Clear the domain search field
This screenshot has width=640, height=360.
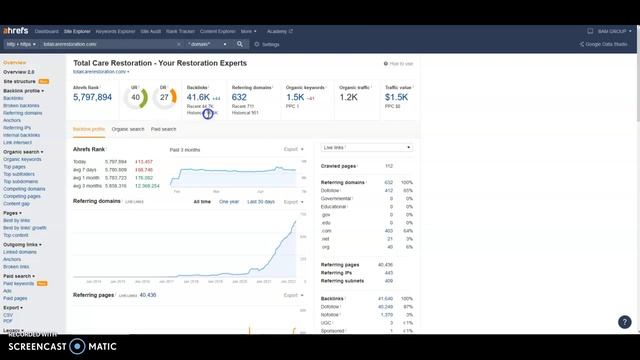tap(178, 44)
